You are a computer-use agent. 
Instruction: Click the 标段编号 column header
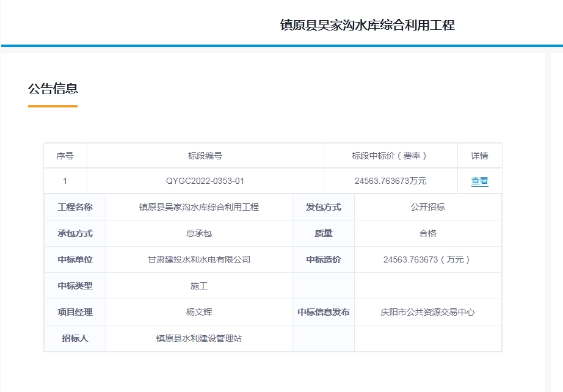(x=205, y=156)
